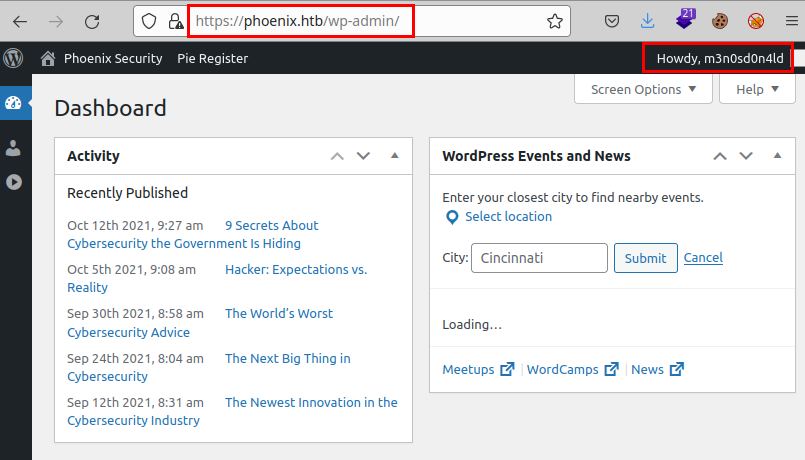
Task: Open the Dashboard gauge sidebar icon
Action: (13, 103)
